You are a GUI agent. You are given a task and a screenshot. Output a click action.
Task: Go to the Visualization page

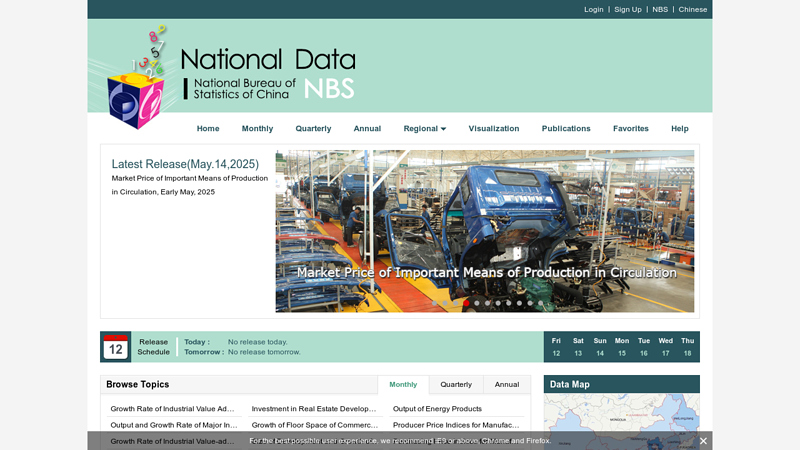coord(494,129)
